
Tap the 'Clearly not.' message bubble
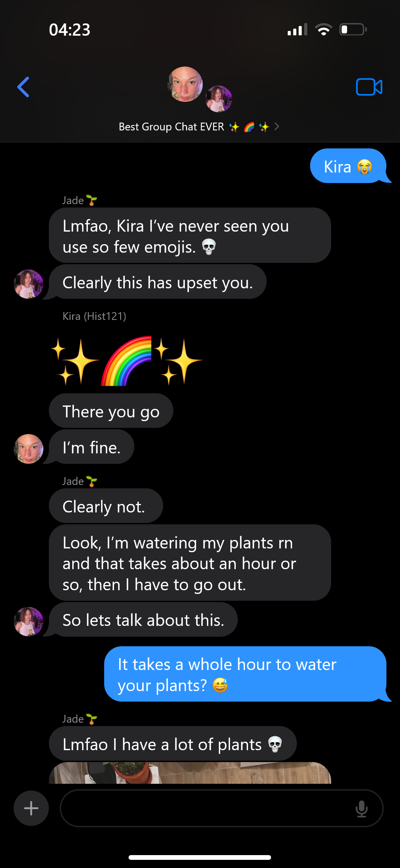pos(106,506)
